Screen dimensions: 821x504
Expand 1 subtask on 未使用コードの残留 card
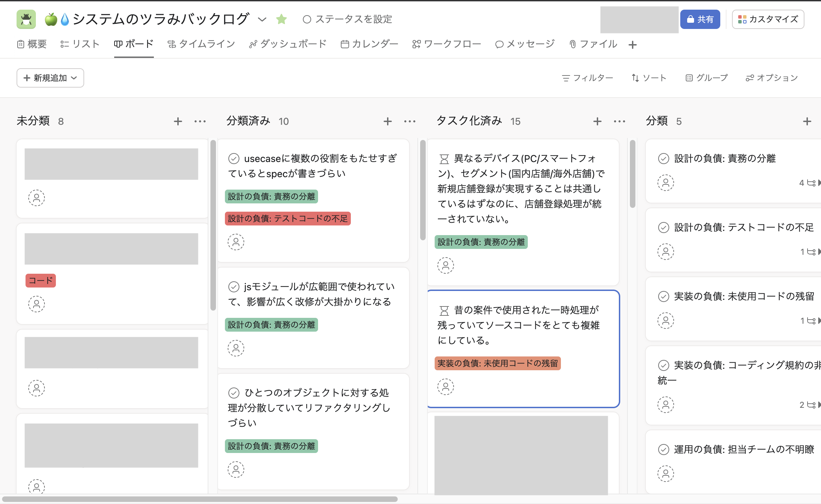(x=810, y=321)
